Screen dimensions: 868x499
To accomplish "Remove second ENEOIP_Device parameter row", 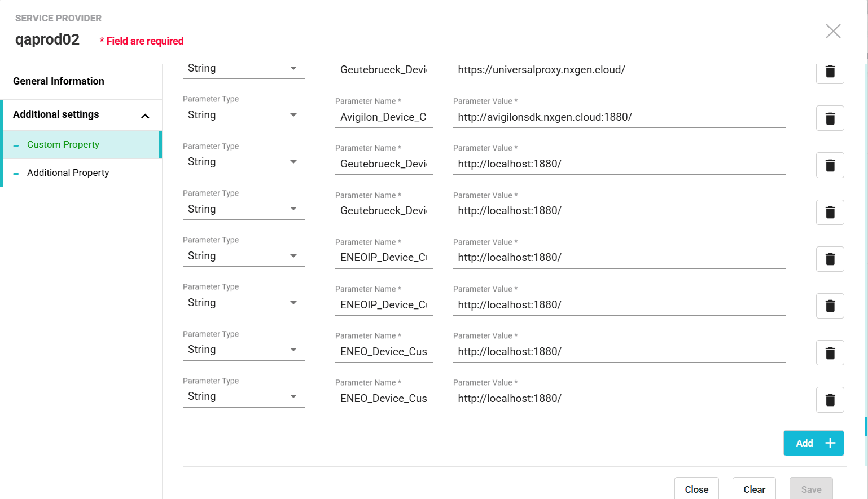I will tap(830, 306).
